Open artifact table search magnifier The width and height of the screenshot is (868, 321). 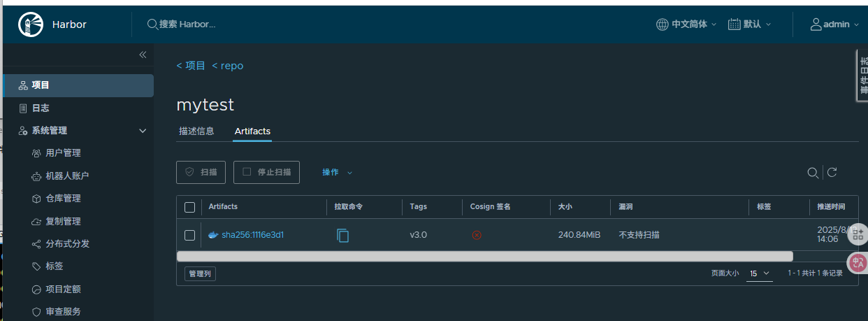813,173
